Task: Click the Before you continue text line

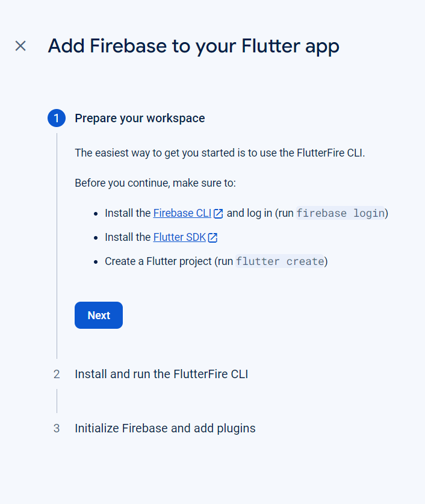Action: 155,183
